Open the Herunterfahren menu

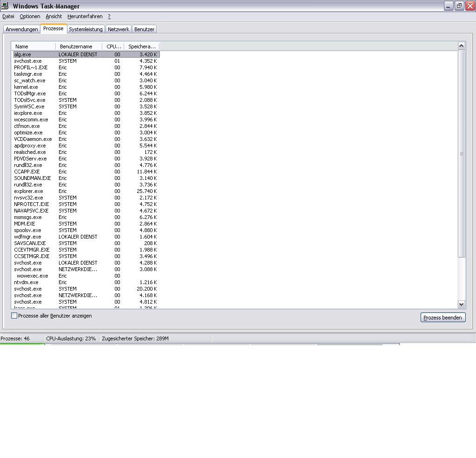pos(85,16)
